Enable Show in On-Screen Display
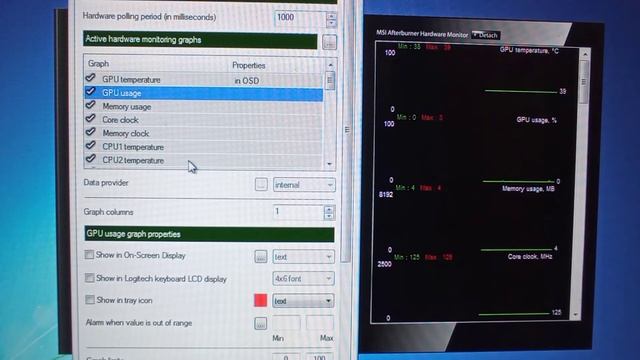The height and width of the screenshot is (360, 640). click(89, 255)
